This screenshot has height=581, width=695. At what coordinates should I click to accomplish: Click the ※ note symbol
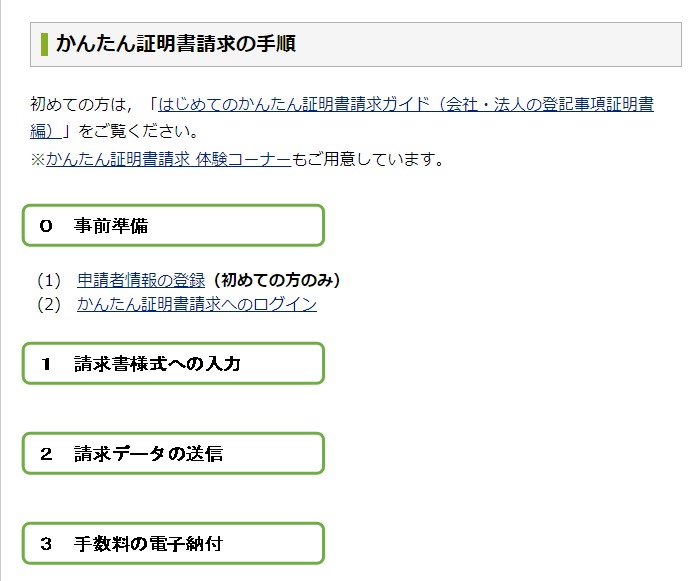38,159
